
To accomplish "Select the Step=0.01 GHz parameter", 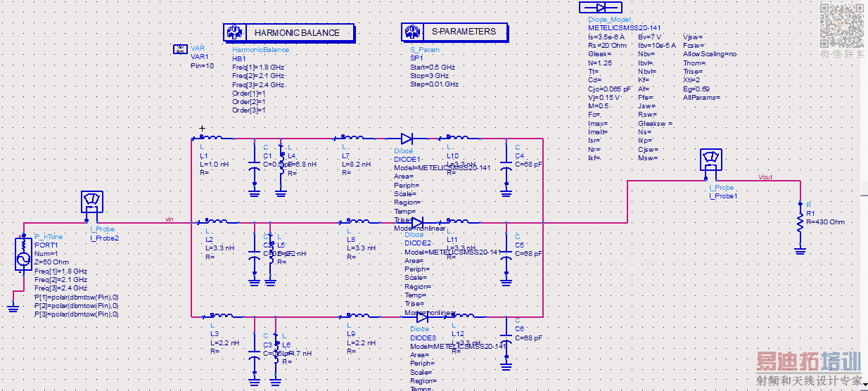I will point(434,84).
